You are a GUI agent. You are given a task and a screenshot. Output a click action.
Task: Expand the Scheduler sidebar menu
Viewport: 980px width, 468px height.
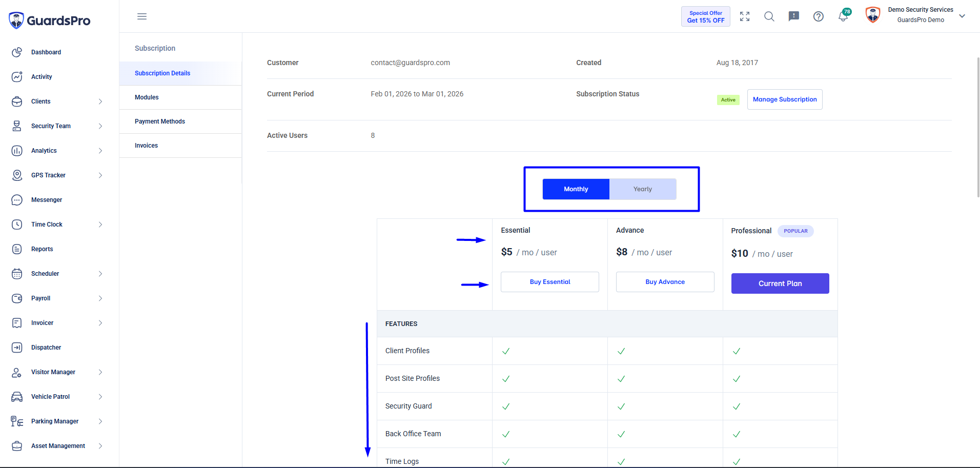pos(57,274)
